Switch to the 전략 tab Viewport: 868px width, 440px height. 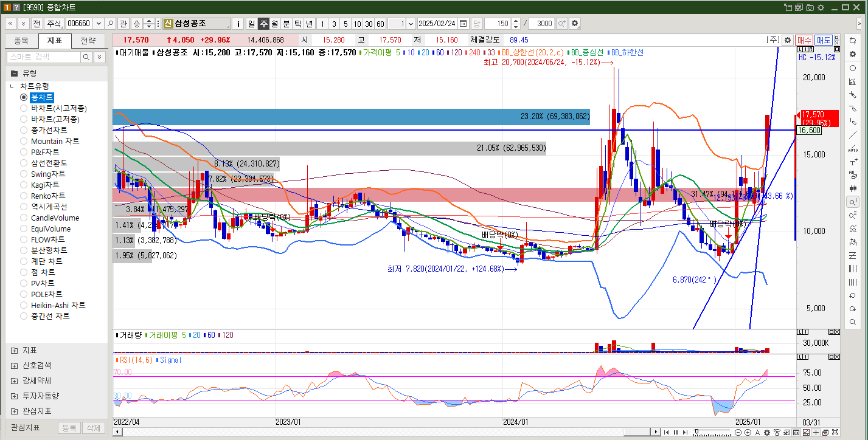[x=88, y=41]
